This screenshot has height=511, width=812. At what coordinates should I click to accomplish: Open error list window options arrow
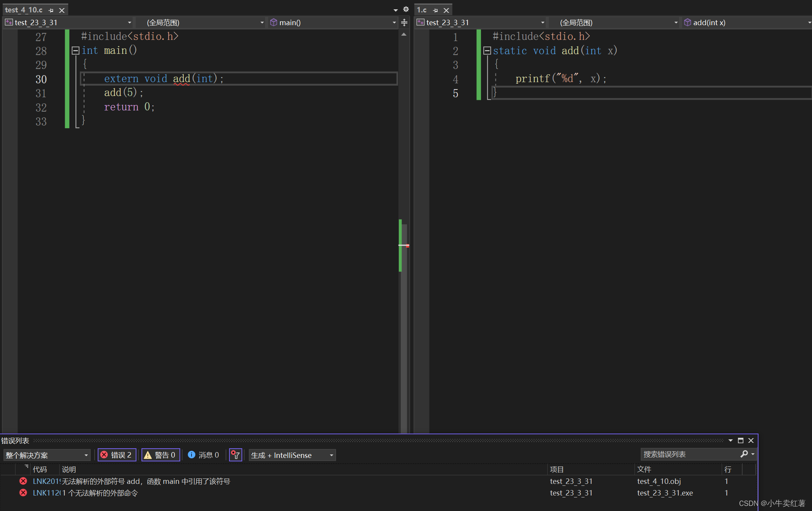pyautogui.click(x=730, y=440)
